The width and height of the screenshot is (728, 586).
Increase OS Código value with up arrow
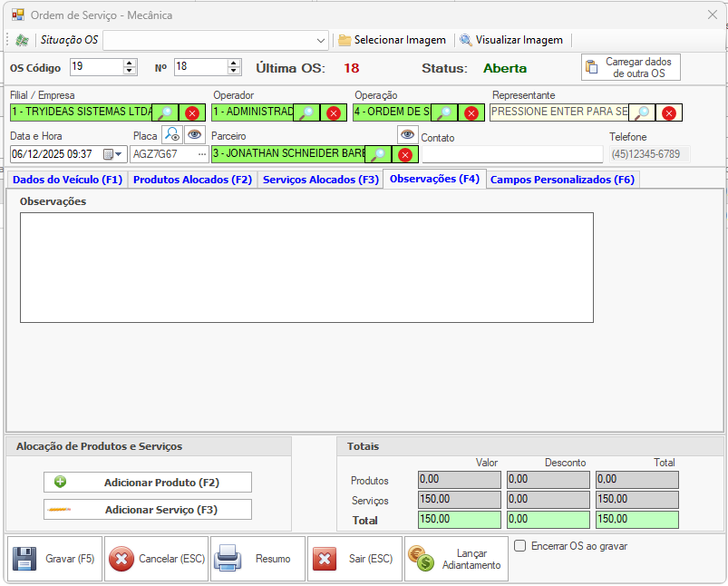(130, 63)
